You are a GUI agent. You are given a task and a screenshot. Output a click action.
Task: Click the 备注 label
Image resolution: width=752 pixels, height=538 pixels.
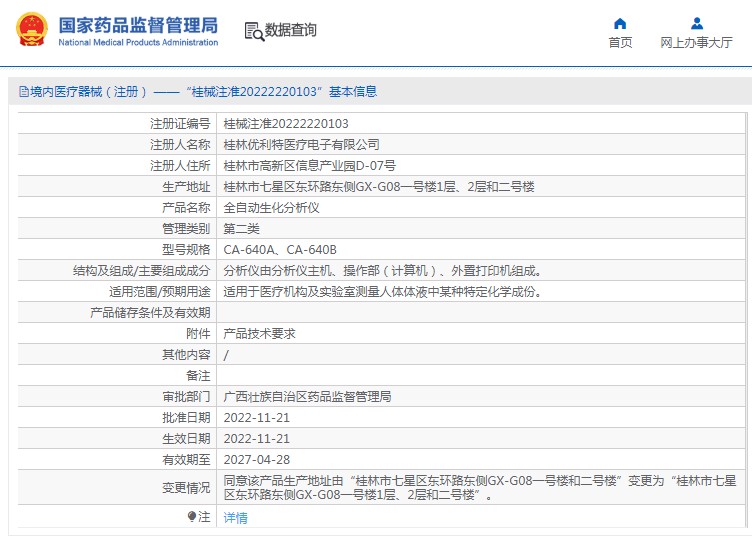(x=198, y=376)
